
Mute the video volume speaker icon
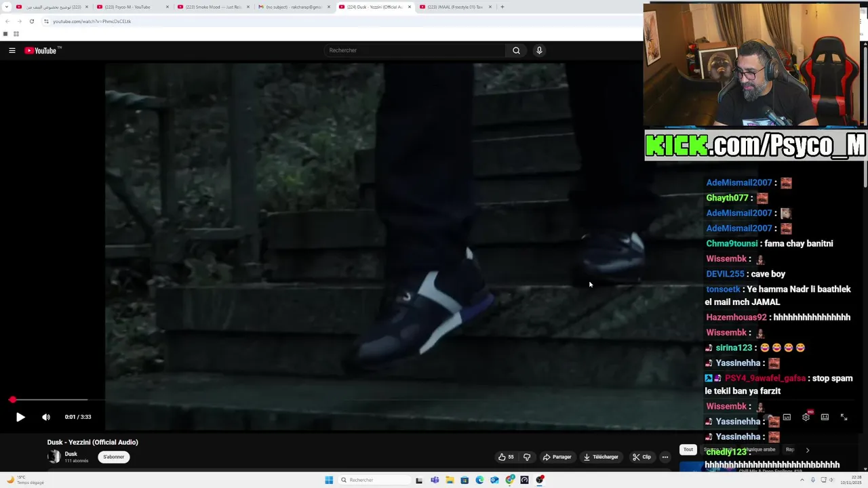[x=46, y=417]
